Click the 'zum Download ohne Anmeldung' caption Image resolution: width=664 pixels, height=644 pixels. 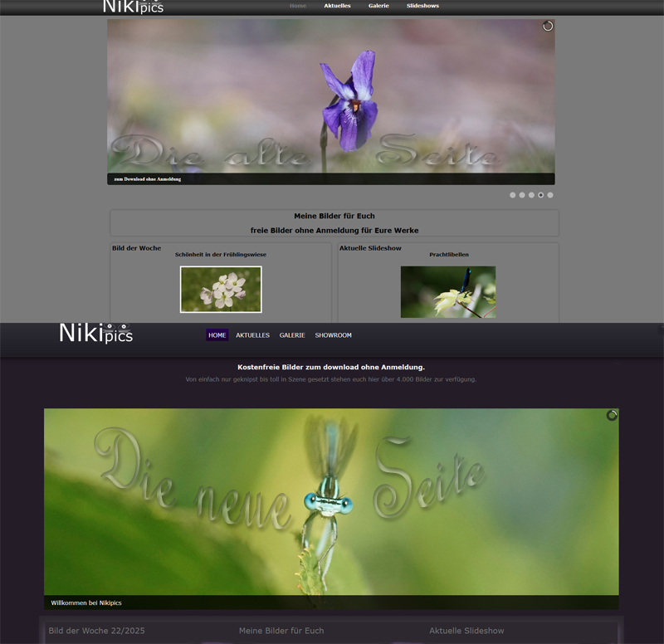148,178
